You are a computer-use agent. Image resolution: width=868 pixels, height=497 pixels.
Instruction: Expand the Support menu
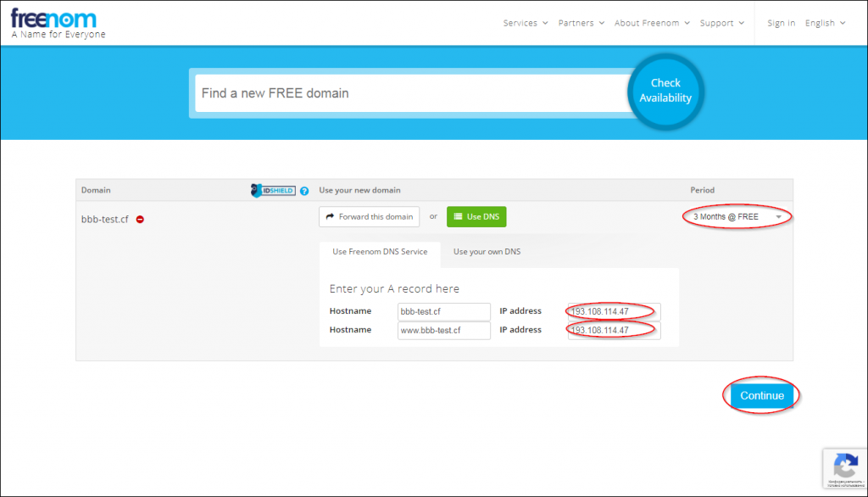722,23
